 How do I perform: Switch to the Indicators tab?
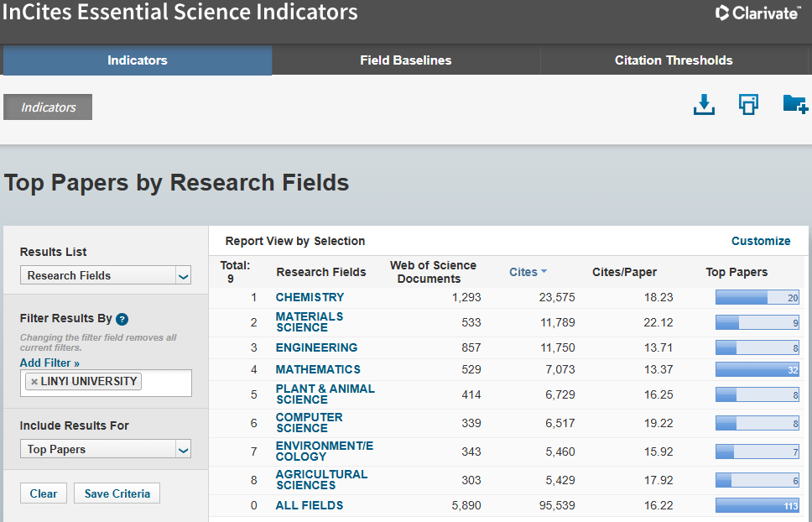[138, 60]
